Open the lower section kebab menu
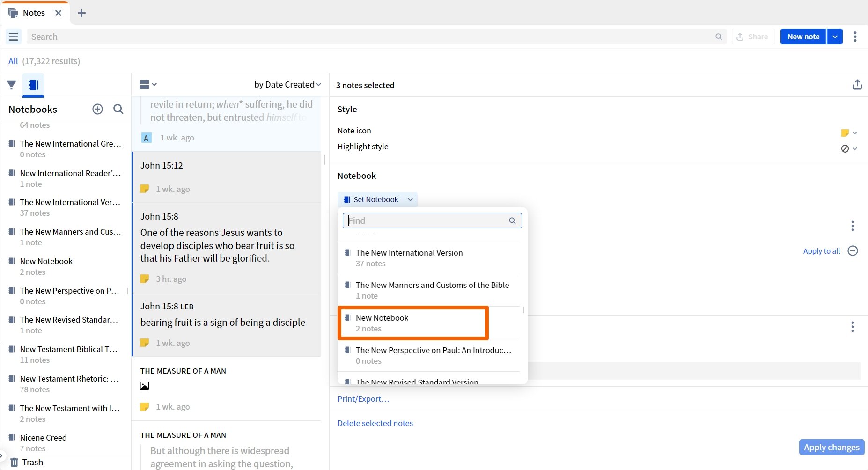868x470 pixels. coord(853,327)
